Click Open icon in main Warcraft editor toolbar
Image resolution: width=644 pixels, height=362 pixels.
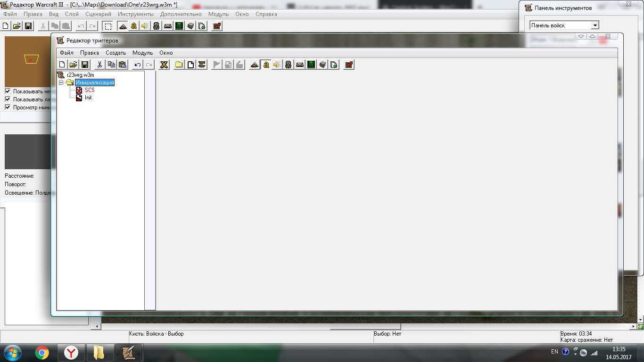pos(17,26)
